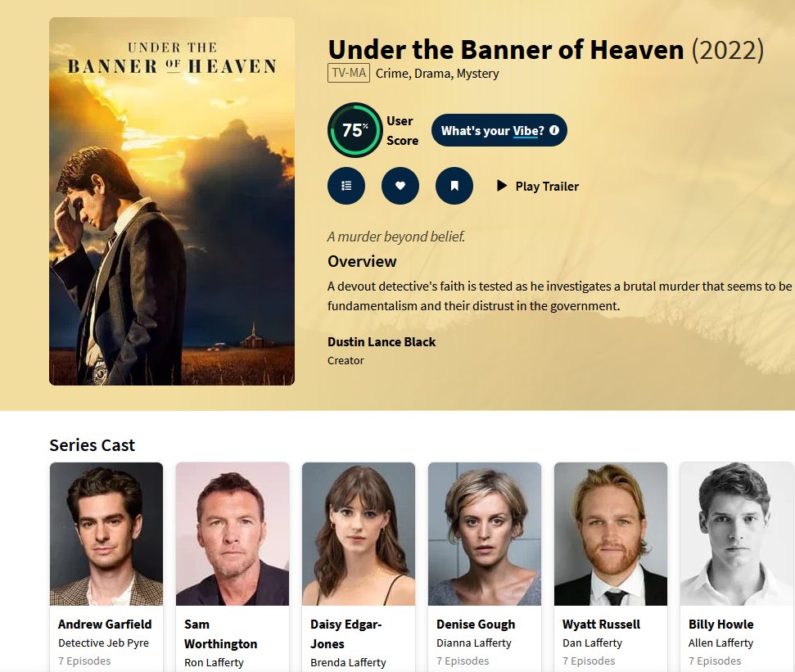The width and height of the screenshot is (795, 672).
Task: Click the Add to list icon
Action: 346,186
